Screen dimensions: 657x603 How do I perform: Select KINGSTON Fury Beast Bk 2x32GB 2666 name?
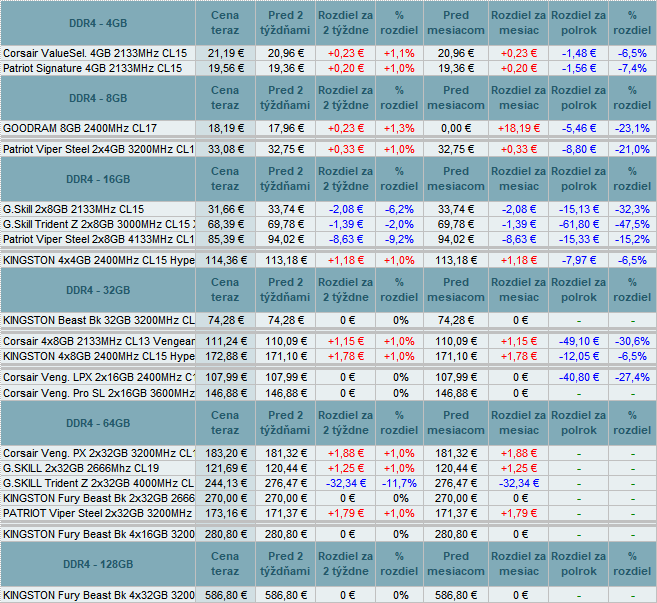pos(98,498)
